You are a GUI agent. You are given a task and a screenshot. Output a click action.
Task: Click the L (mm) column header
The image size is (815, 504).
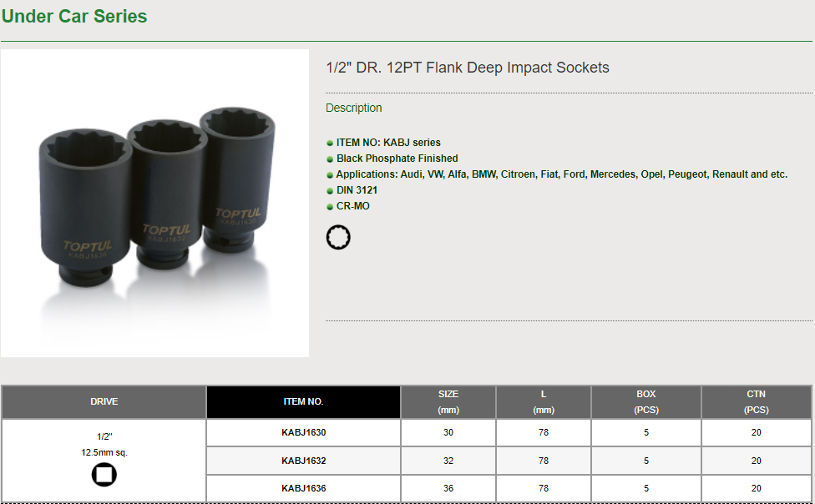coord(544,401)
